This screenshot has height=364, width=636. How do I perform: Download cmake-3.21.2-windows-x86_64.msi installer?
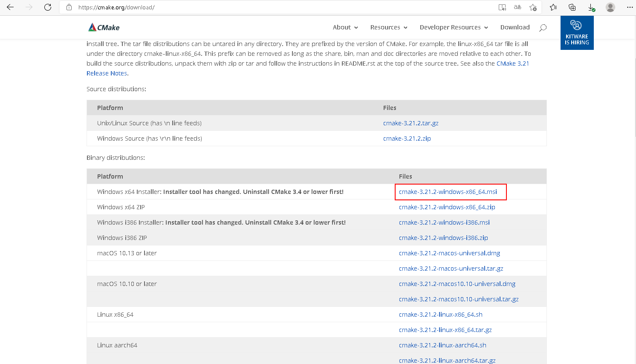pos(448,192)
